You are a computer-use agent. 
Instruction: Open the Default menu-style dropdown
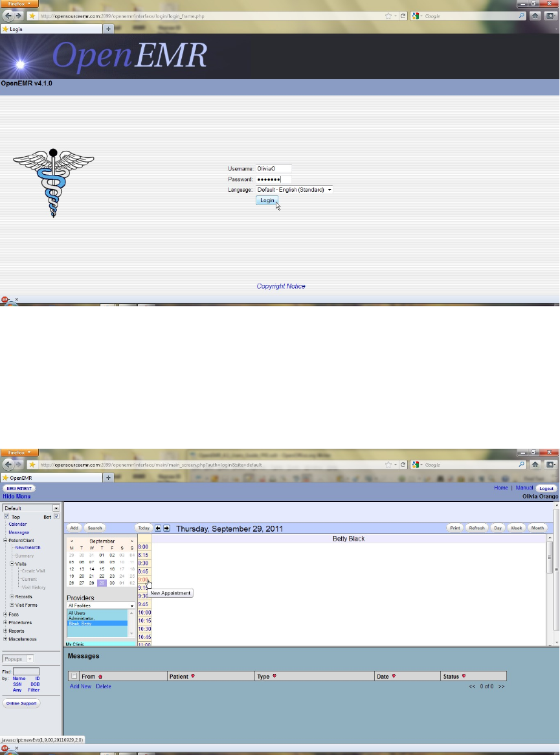pyautogui.click(x=31, y=508)
